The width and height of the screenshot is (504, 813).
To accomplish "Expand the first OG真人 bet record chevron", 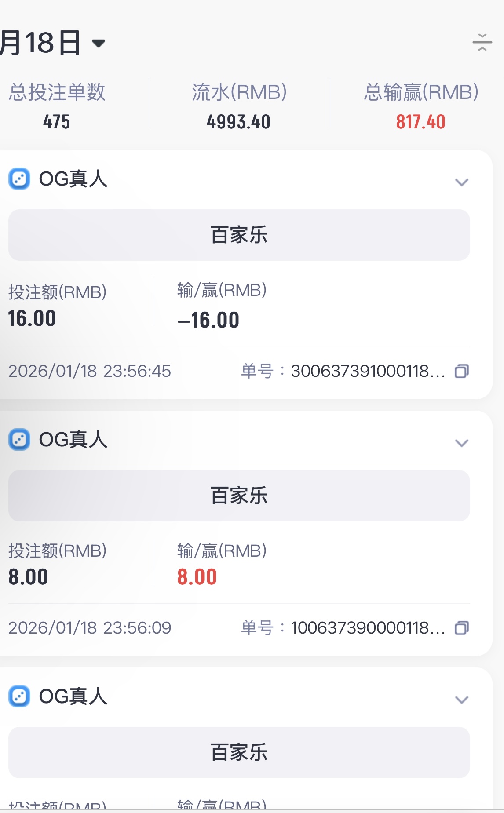I will point(461,182).
